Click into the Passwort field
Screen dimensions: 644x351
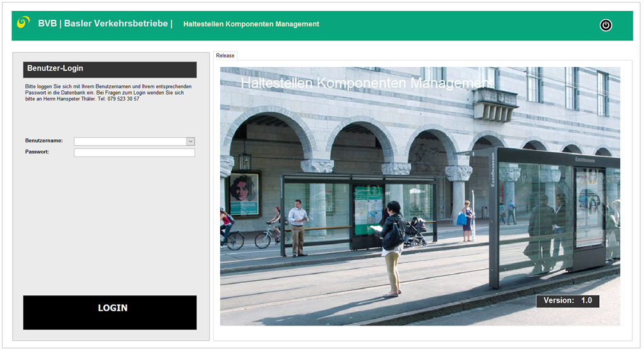click(x=134, y=153)
